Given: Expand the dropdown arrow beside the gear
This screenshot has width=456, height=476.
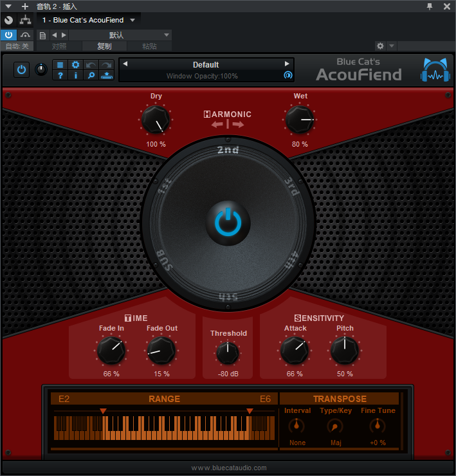Looking at the screenshot, I should [392, 46].
